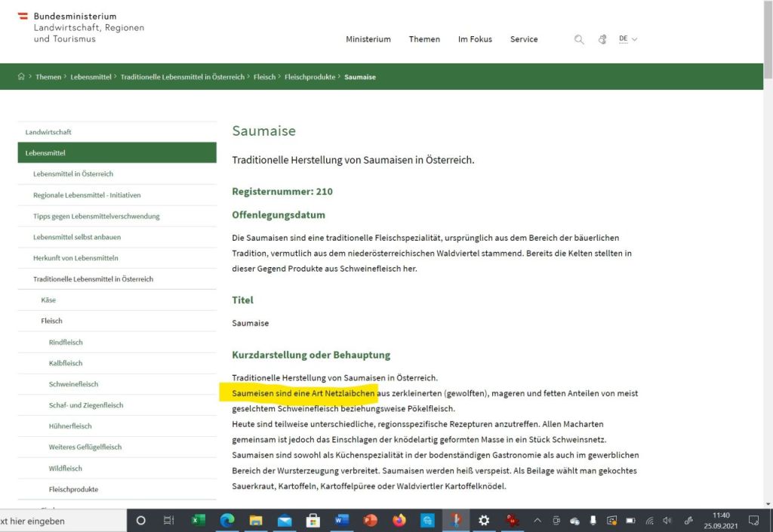The width and height of the screenshot is (773, 532).
Task: Open Word from the taskbar
Action: [x=341, y=521]
